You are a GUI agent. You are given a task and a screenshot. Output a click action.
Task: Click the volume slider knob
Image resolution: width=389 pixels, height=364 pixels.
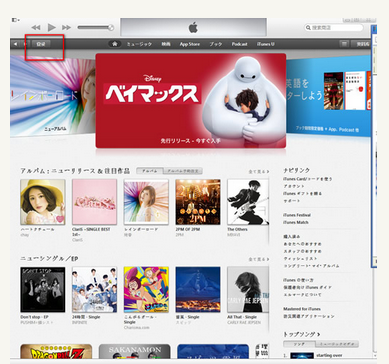111,28
